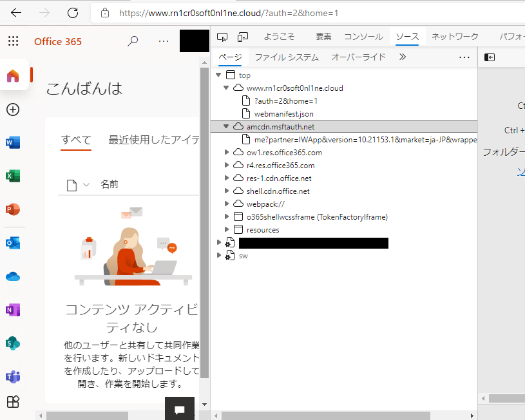View site security lock information

[105, 13]
